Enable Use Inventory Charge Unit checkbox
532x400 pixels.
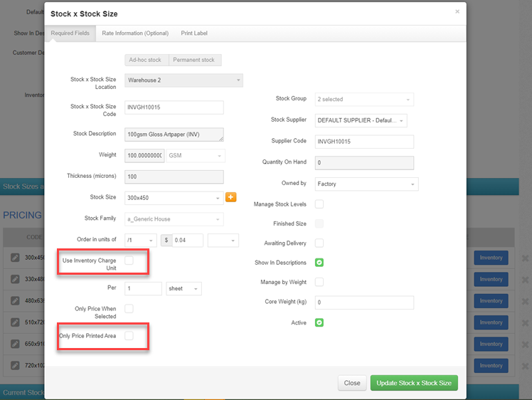tap(129, 260)
